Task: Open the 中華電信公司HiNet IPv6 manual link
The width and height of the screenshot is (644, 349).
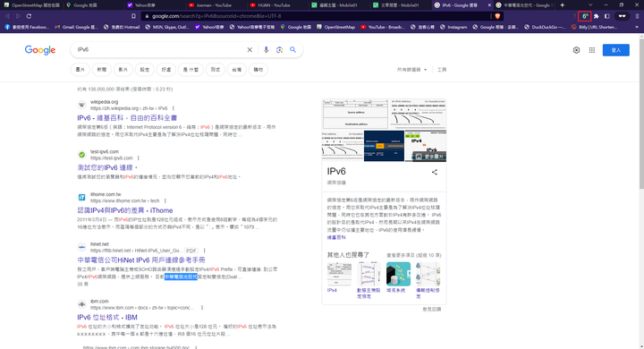Action: (141, 260)
